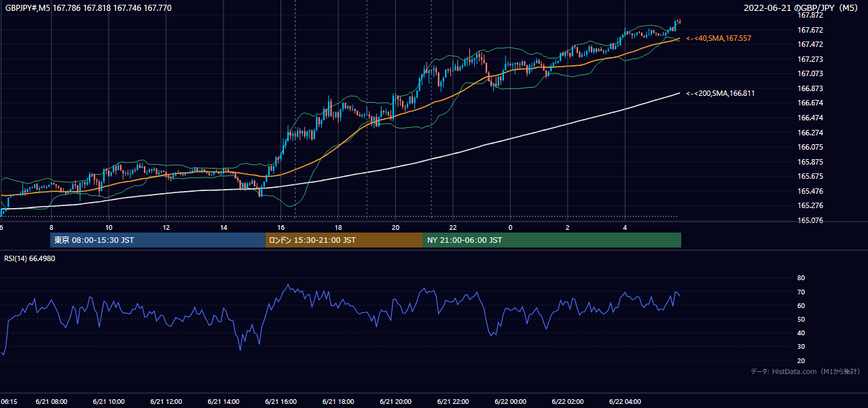This screenshot has width=868, height=408.
Task: Click price axis value 167.872
Action: pos(810,15)
